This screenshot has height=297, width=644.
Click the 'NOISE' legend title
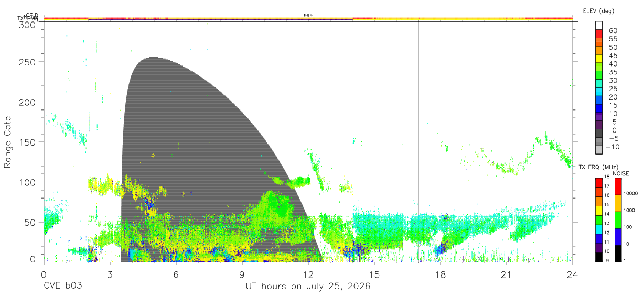tap(621, 174)
